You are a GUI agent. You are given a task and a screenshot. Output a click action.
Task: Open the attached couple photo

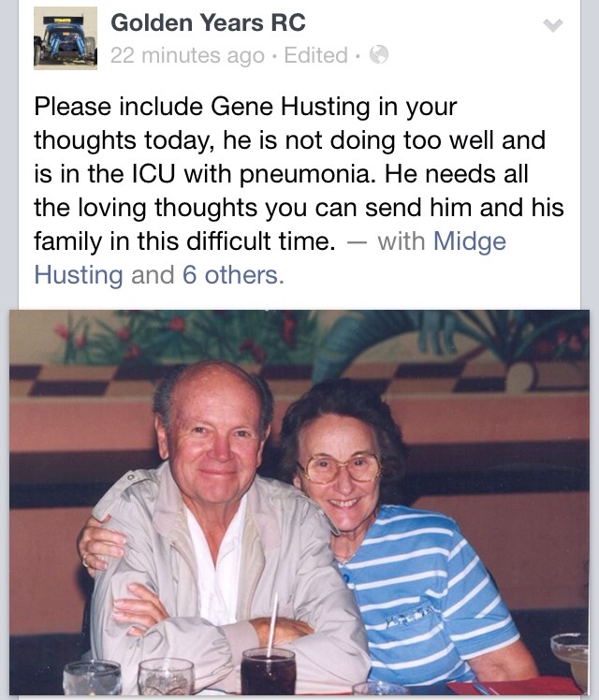click(299, 503)
